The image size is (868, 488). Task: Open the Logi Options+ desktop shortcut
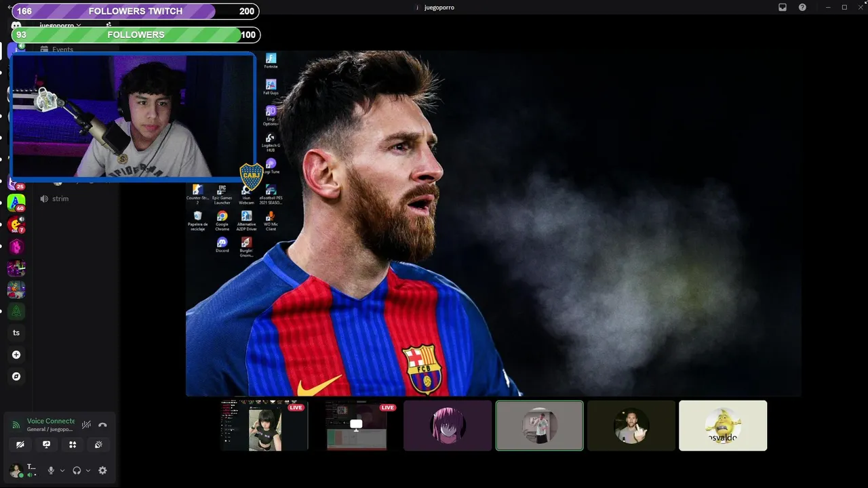pyautogui.click(x=271, y=115)
